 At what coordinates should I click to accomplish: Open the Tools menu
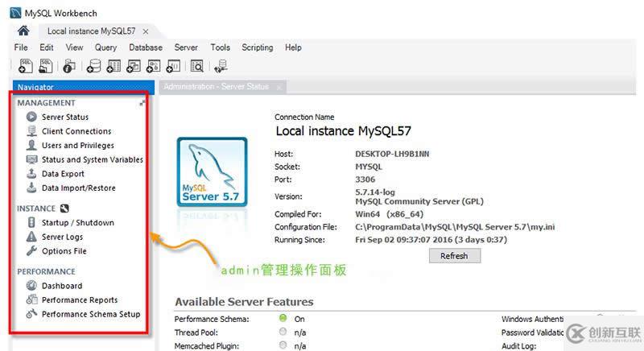click(x=220, y=47)
